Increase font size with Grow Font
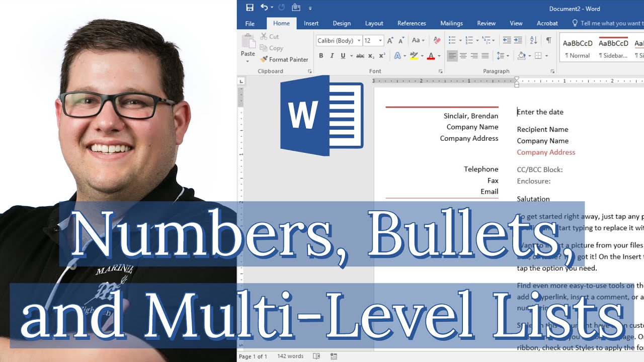Image resolution: width=644 pixels, height=362 pixels. (390, 41)
